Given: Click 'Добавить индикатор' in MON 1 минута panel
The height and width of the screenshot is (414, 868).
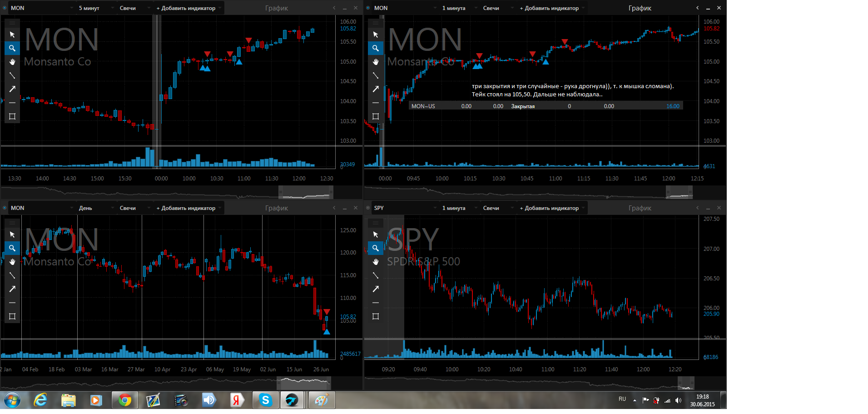Looking at the screenshot, I should click(552, 8).
